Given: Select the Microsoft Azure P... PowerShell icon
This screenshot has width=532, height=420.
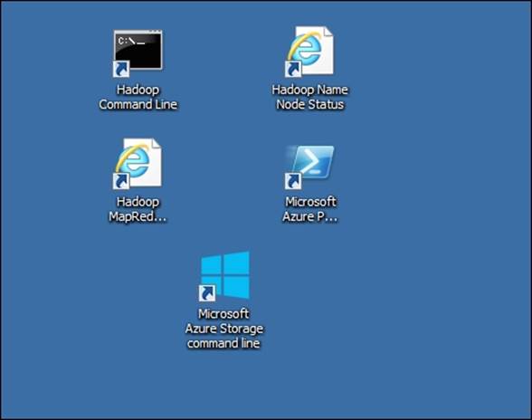Looking at the screenshot, I should click(x=309, y=167).
